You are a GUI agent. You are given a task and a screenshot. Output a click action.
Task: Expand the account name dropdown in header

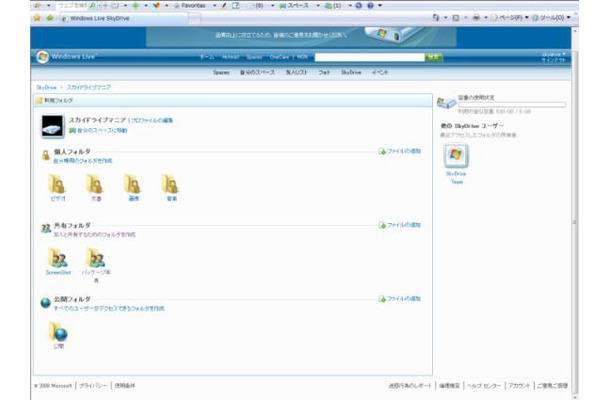coord(554,54)
